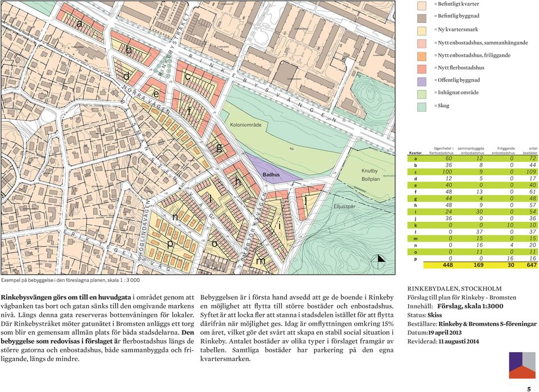Click the legend text '= Offentlig byggnad'
The width and height of the screenshot is (539, 392).
(x=457, y=80)
